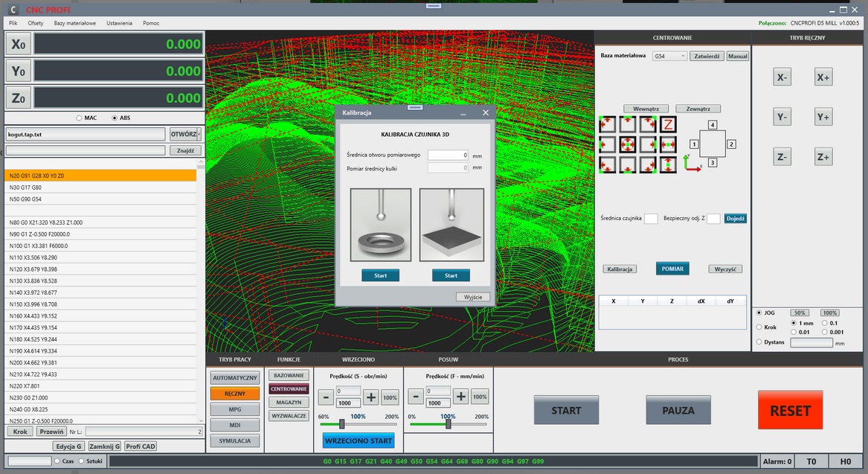Switch to AUTOMATYCZNY work mode
The image size is (868, 474).
point(235,378)
